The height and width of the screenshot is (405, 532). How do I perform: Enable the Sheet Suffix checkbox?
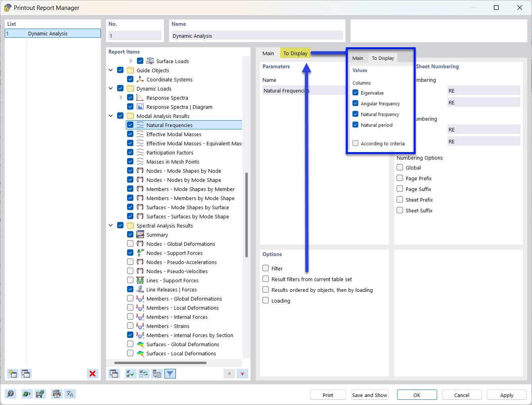[400, 210]
